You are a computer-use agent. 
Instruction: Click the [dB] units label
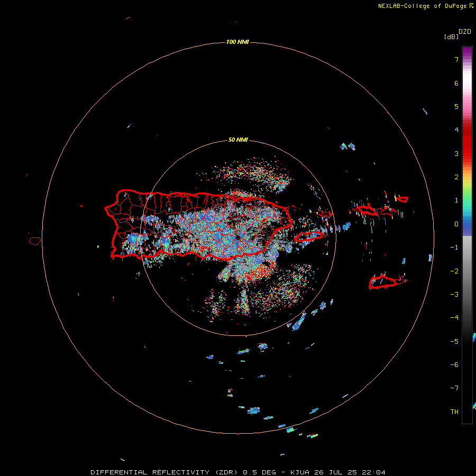[x=451, y=36]
